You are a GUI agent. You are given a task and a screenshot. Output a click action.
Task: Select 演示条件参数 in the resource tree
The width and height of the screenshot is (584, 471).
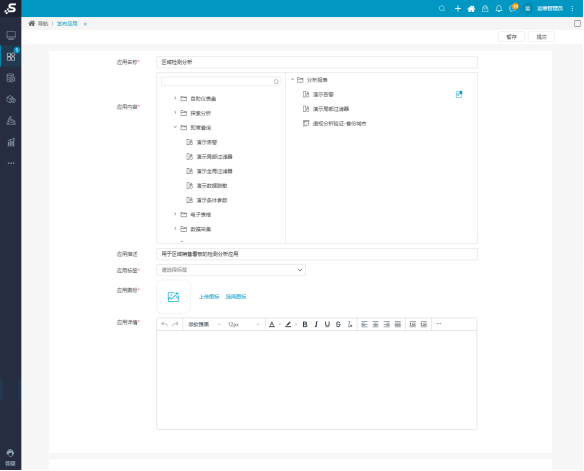(x=212, y=200)
